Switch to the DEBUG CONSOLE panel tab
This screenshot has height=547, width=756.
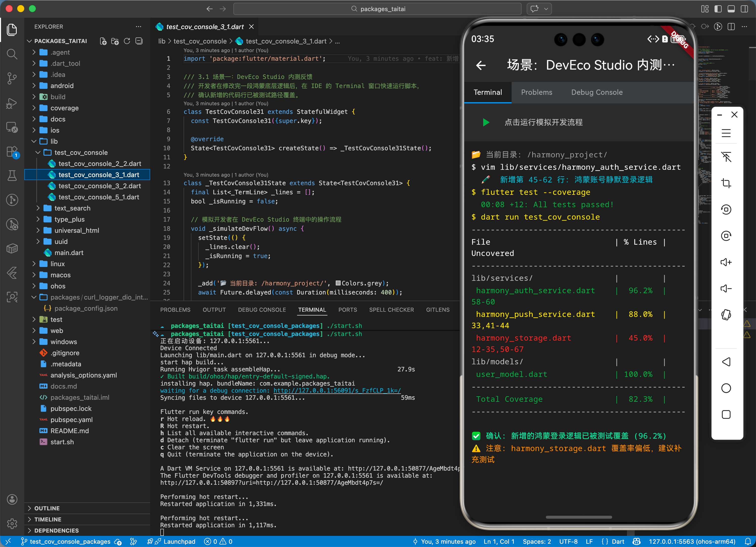pos(262,310)
